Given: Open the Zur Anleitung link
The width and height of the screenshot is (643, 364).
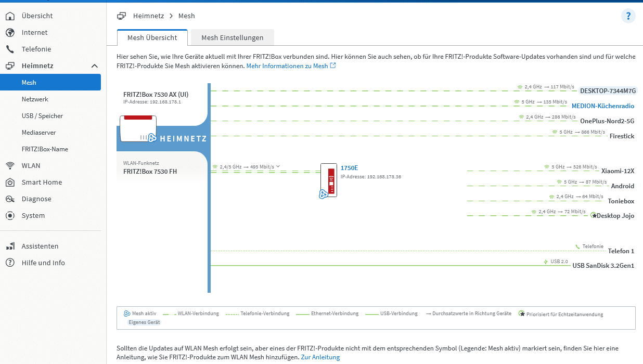Looking at the screenshot, I should tap(320, 357).
